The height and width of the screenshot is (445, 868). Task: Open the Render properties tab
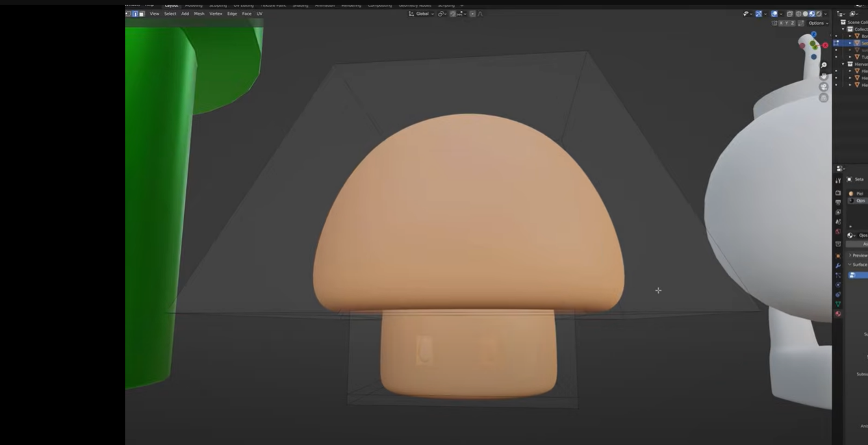[x=838, y=192]
